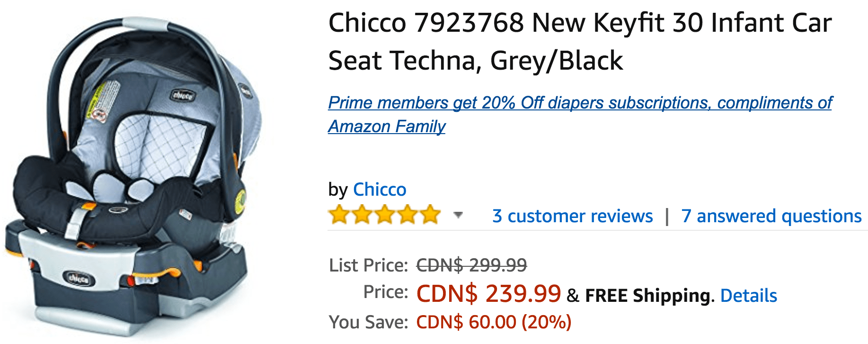
Task: Click the middle gold rating star
Action: coord(385,215)
